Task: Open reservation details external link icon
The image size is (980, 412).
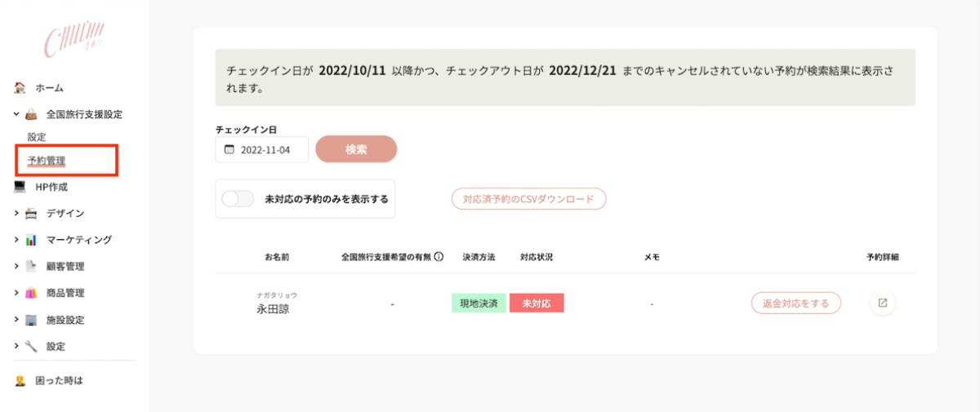Action: 882,303
